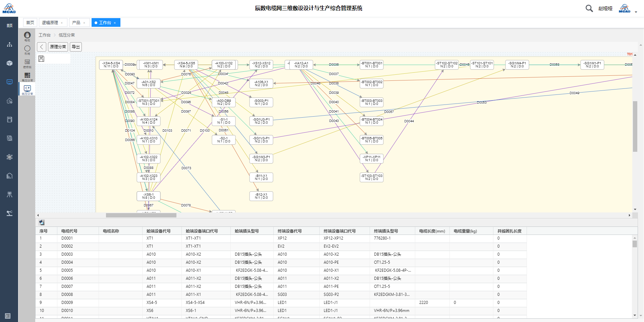Image resolution: width=644 pixels, height=322 pixels.
Task: Open the 电缆 cable tool
Action: pos(27,36)
